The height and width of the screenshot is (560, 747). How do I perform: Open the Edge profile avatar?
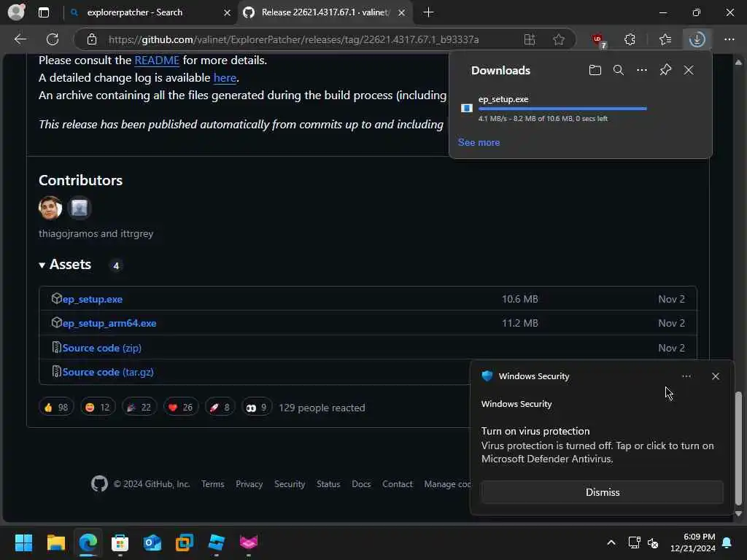point(16,12)
